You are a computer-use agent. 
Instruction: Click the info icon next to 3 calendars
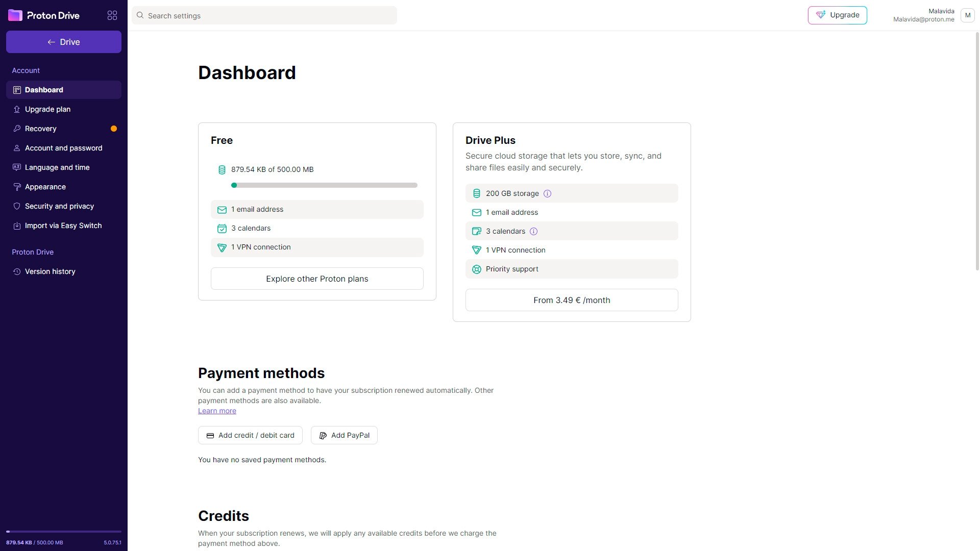tap(533, 231)
